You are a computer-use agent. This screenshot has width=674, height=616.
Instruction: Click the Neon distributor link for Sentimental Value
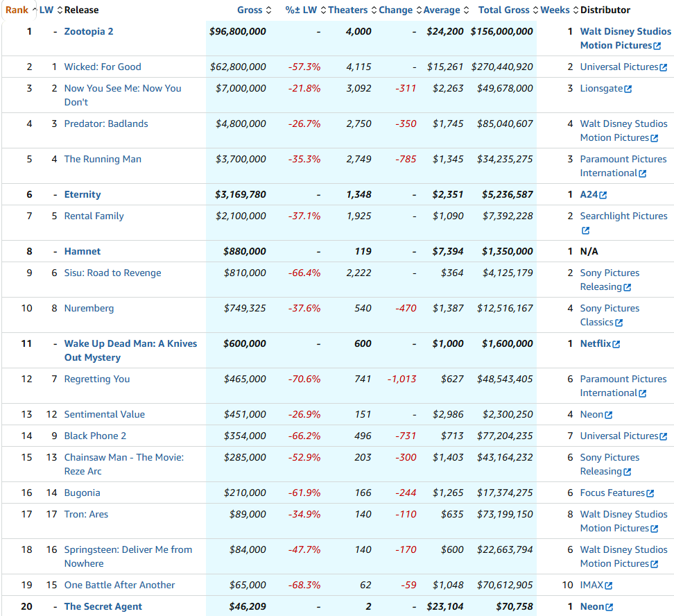click(x=591, y=414)
